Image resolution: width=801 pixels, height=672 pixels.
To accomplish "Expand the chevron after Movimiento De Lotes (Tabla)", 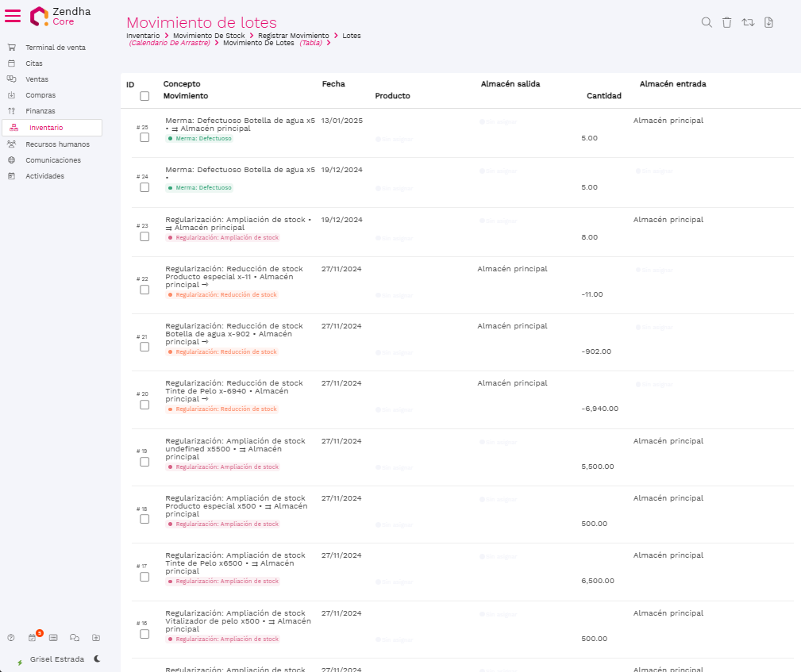I will click(x=329, y=44).
